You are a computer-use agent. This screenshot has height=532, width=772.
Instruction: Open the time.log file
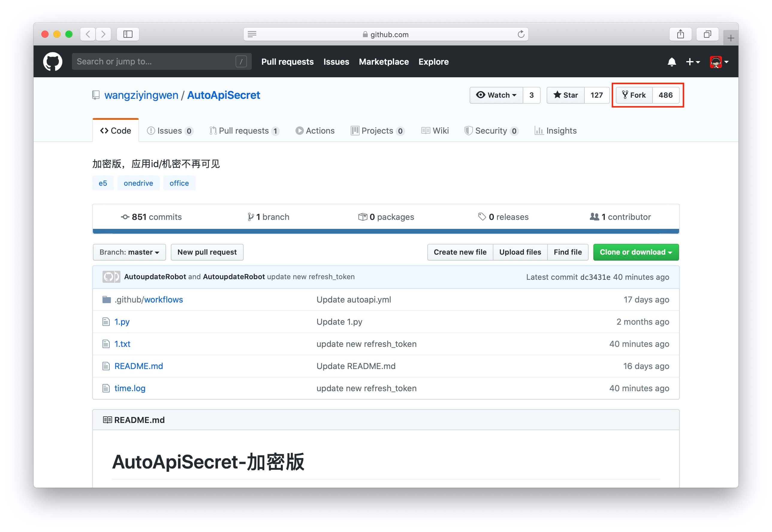click(130, 388)
